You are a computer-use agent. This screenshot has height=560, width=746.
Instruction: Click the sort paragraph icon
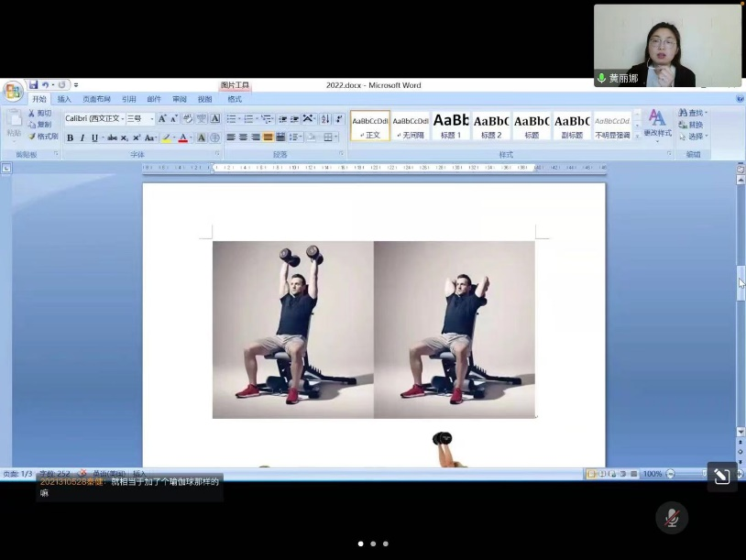coord(324,118)
